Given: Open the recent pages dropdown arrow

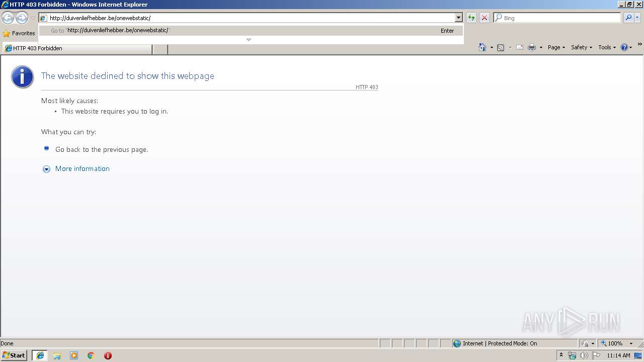Looking at the screenshot, I should (33, 18).
